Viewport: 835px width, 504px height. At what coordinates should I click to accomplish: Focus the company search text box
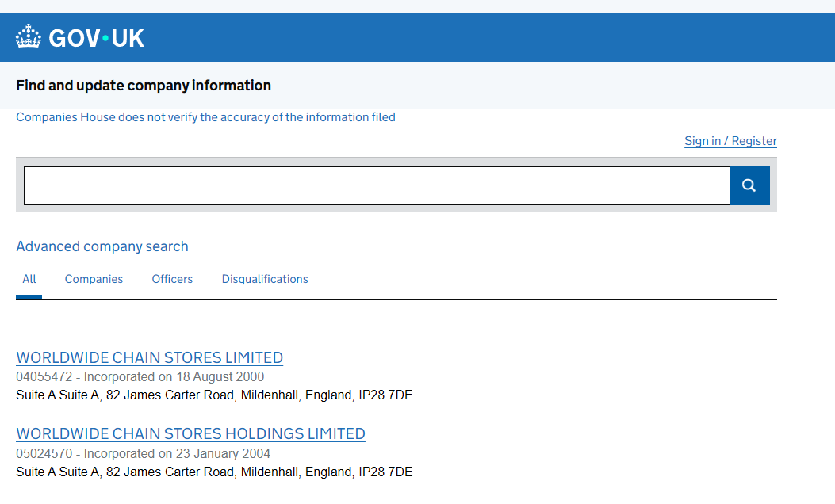tap(377, 185)
